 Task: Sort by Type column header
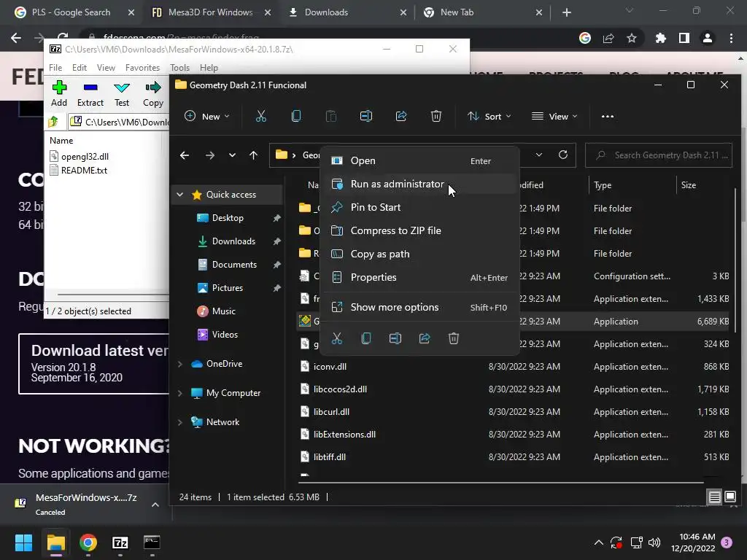(x=603, y=184)
